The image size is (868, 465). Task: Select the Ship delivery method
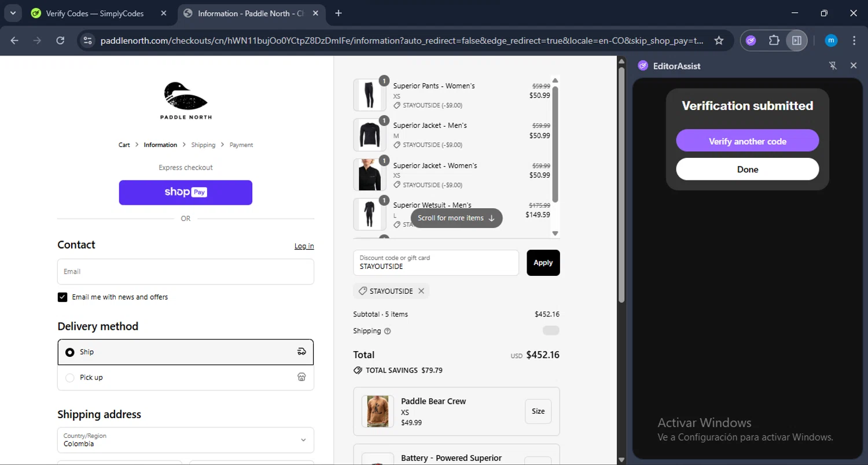pyautogui.click(x=186, y=352)
